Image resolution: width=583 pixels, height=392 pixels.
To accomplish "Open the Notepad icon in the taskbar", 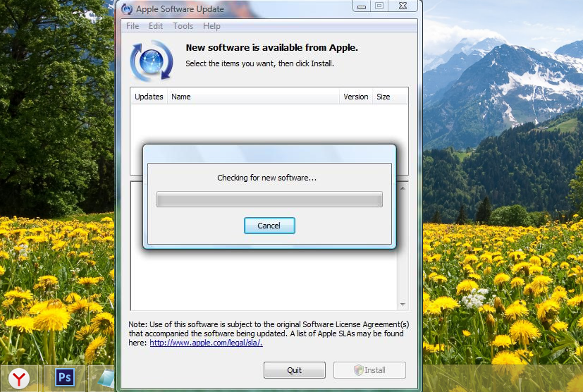I will point(106,379).
